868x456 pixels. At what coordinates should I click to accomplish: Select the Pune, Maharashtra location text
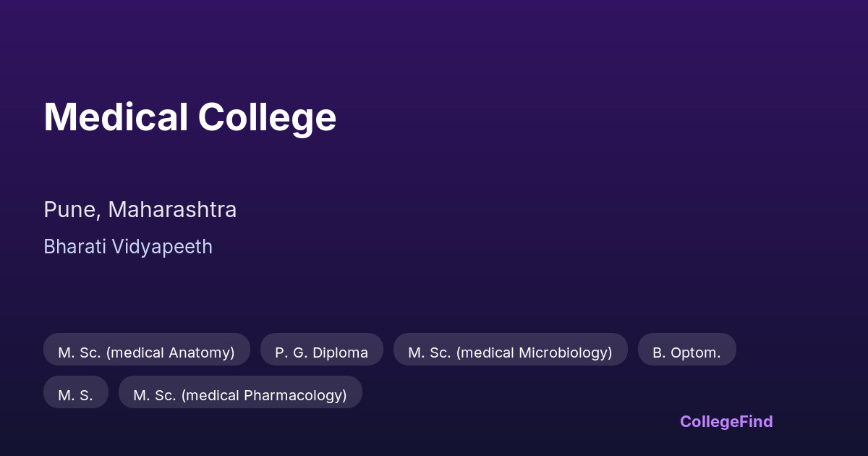point(140,210)
